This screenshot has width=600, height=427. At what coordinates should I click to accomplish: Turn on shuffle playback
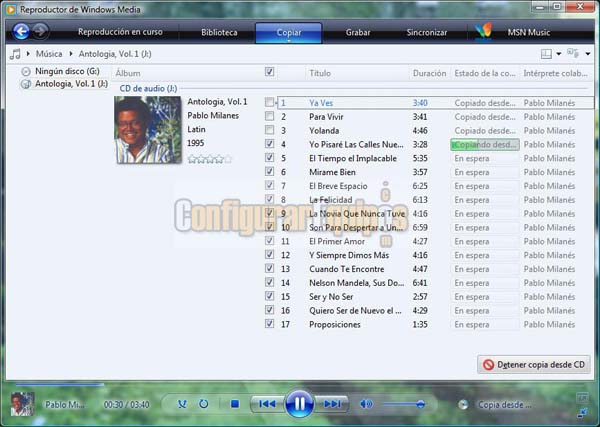tap(182, 404)
